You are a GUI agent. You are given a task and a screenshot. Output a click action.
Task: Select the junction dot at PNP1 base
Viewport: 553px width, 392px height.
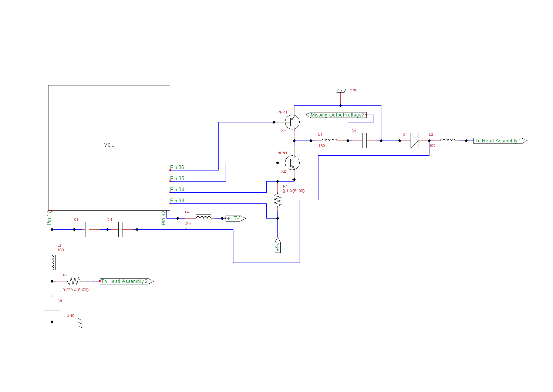pyautogui.click(x=274, y=122)
